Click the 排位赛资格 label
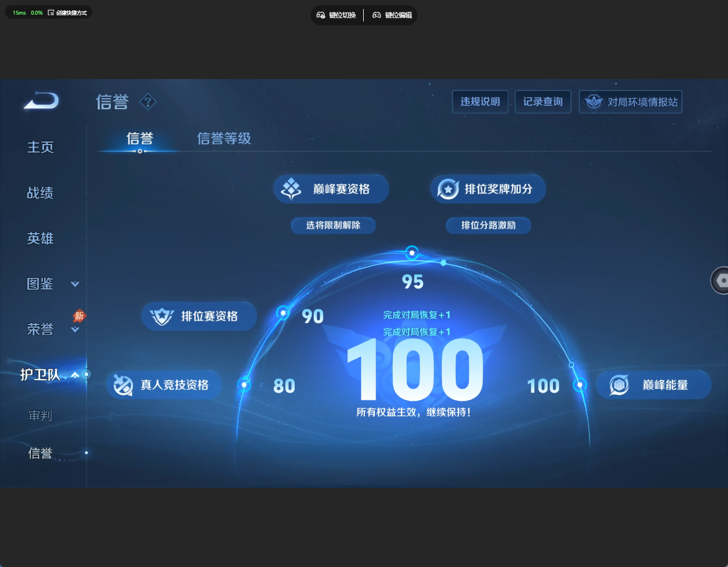Viewport: 728px width, 567px height. coord(210,316)
